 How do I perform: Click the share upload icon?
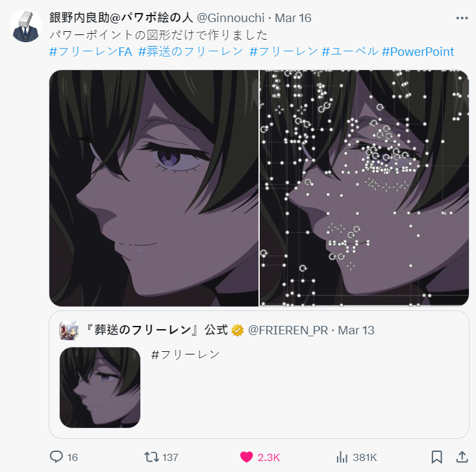click(x=462, y=457)
